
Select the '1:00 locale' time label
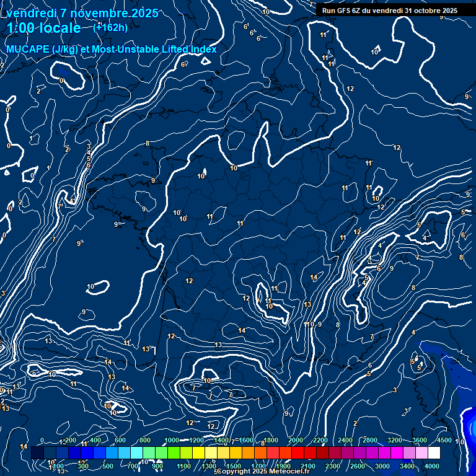coord(44,28)
